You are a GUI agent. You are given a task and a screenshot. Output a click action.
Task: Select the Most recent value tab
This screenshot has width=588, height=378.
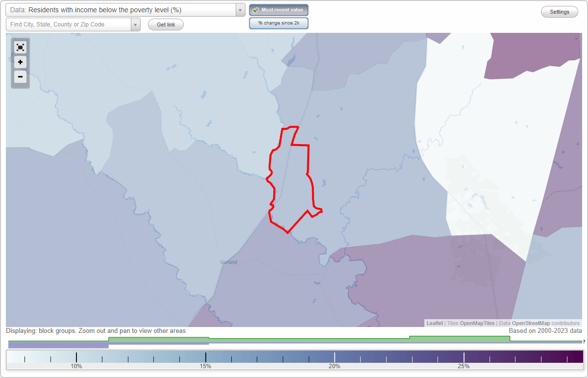tap(278, 9)
